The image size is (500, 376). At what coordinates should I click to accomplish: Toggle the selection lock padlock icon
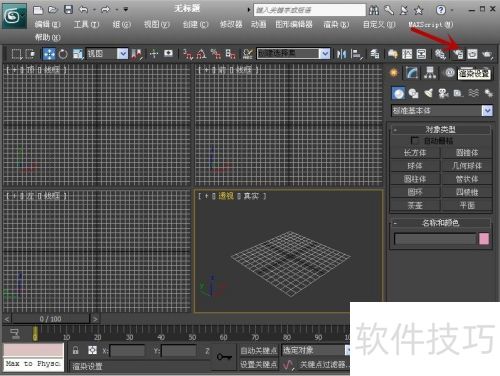pos(76,350)
